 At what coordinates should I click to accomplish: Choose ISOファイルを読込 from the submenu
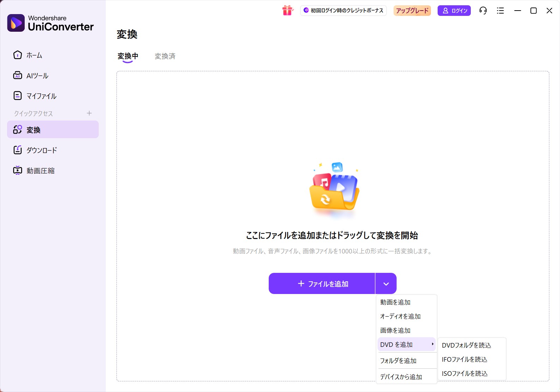pos(464,373)
